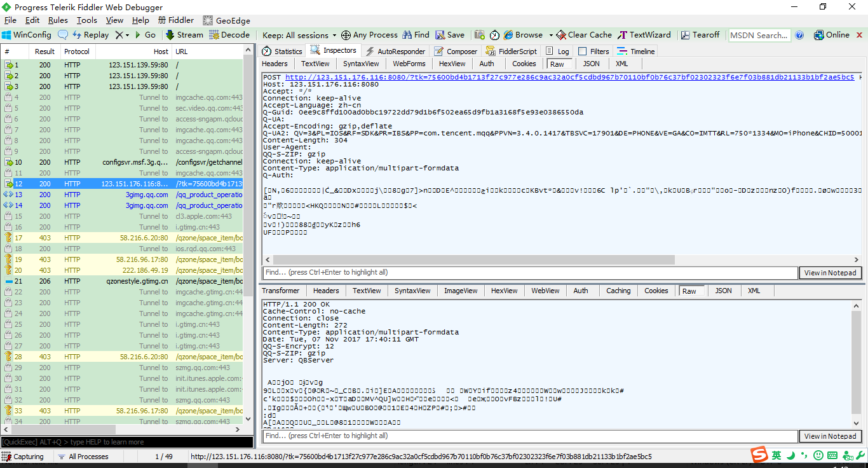868x468 pixels.
Task: Click the Go resume button
Action: (145, 35)
